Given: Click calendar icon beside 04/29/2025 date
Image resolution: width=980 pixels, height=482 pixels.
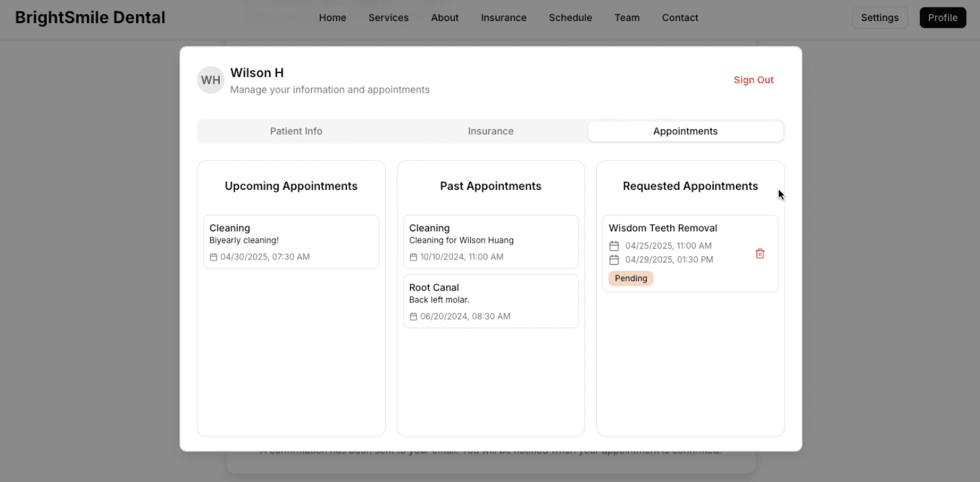Looking at the screenshot, I should [x=614, y=260].
